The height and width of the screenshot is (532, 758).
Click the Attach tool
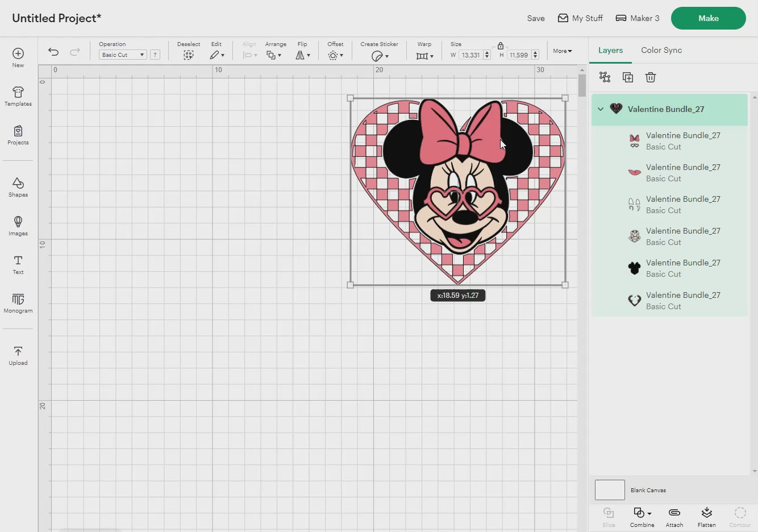tap(674, 517)
